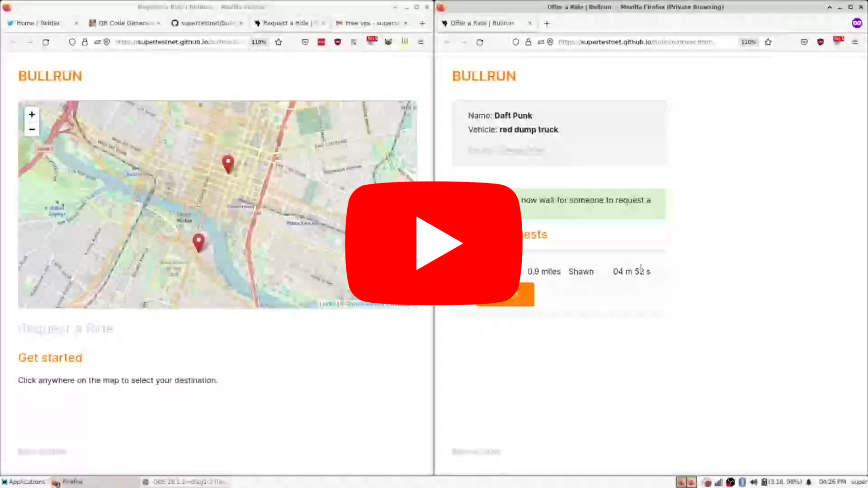Reload the left Firefox page

[46, 42]
